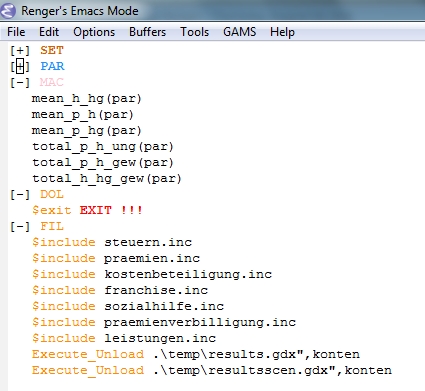This screenshot has width=425, height=391.
Task: Collapse the FIL section with [-]
Action: (20, 226)
